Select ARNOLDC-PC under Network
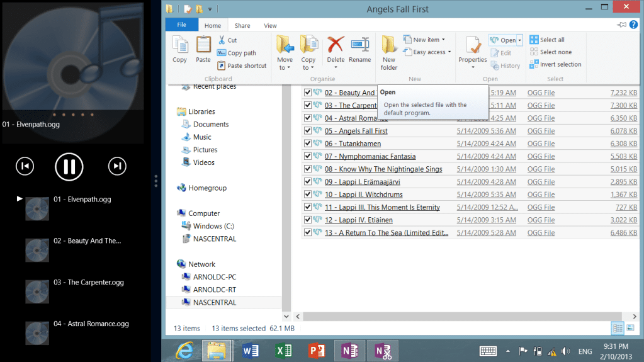The image size is (644, 362). click(208, 277)
